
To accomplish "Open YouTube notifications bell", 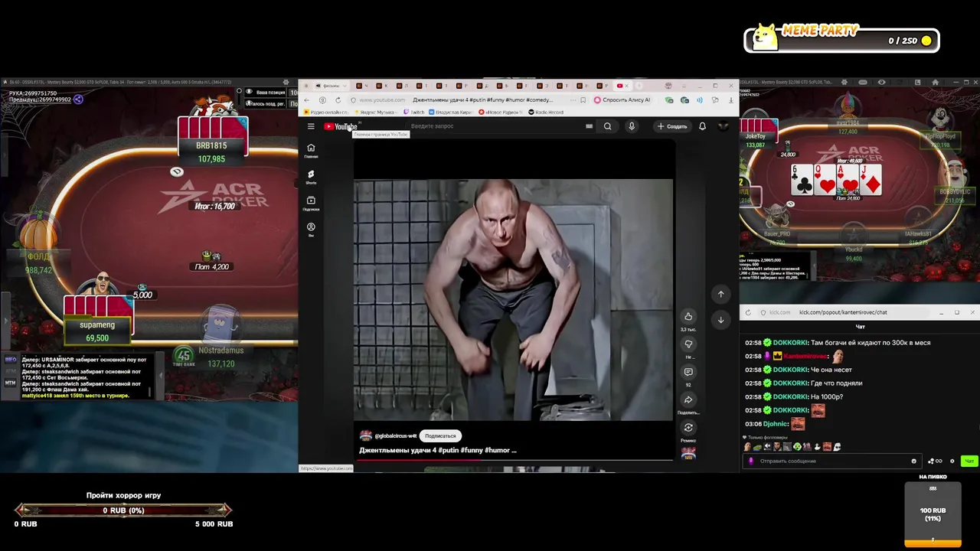I will point(702,126).
